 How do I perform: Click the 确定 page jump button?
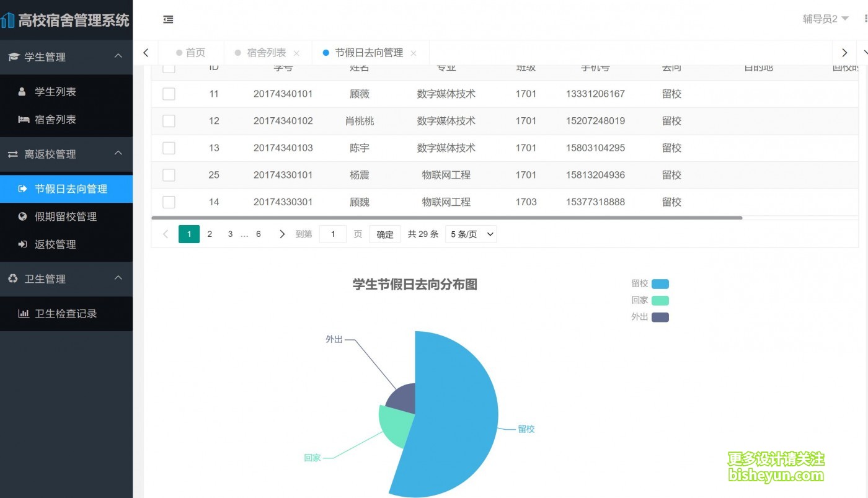point(385,234)
